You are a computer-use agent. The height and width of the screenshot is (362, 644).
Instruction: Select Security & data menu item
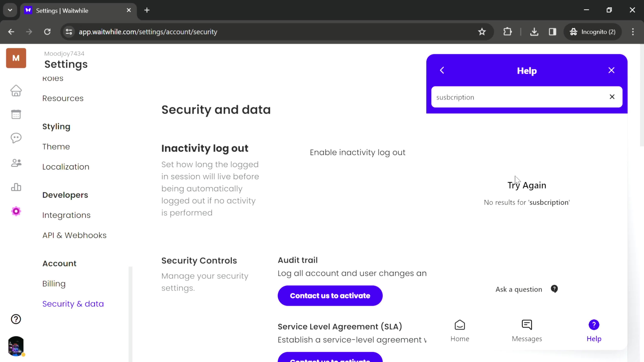click(73, 304)
